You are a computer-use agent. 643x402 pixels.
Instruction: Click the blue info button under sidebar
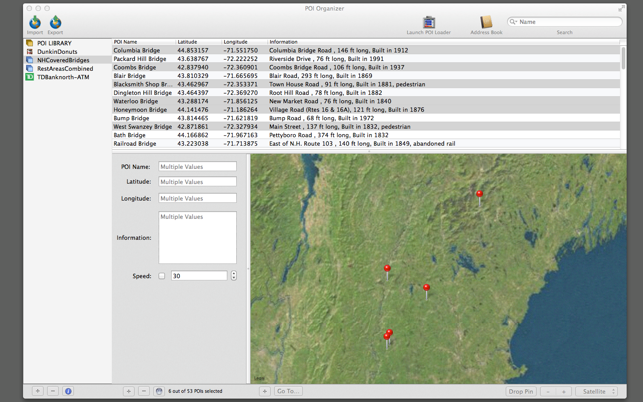(x=68, y=391)
